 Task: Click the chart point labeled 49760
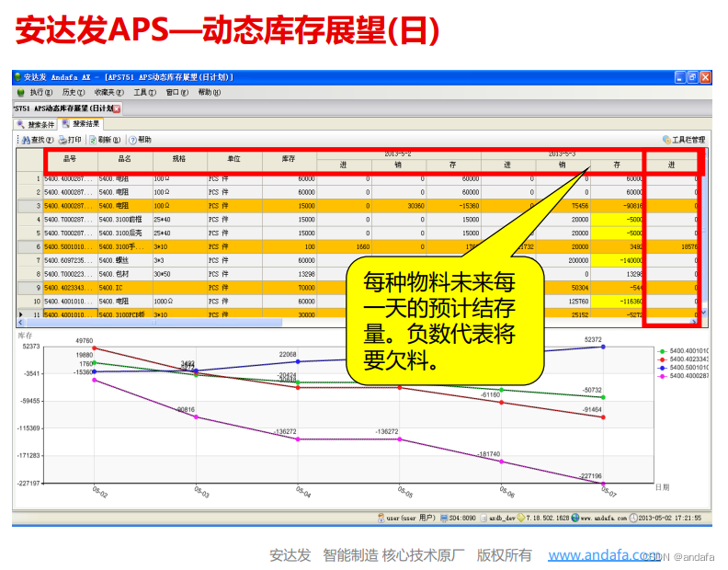pyautogui.click(x=95, y=348)
